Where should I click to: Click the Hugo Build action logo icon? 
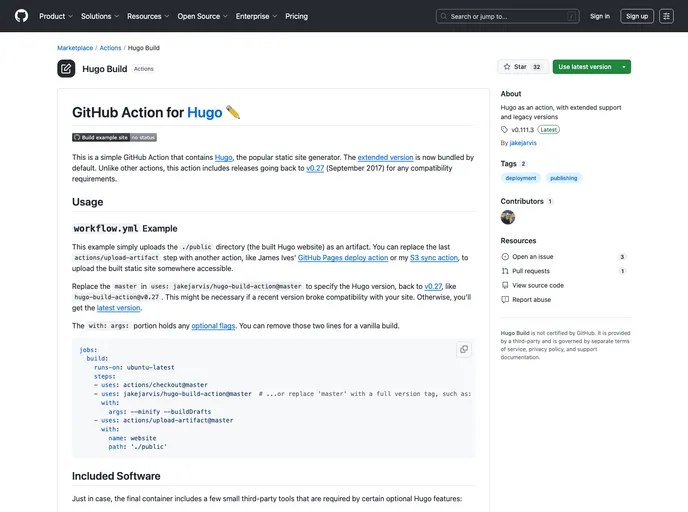click(x=66, y=68)
